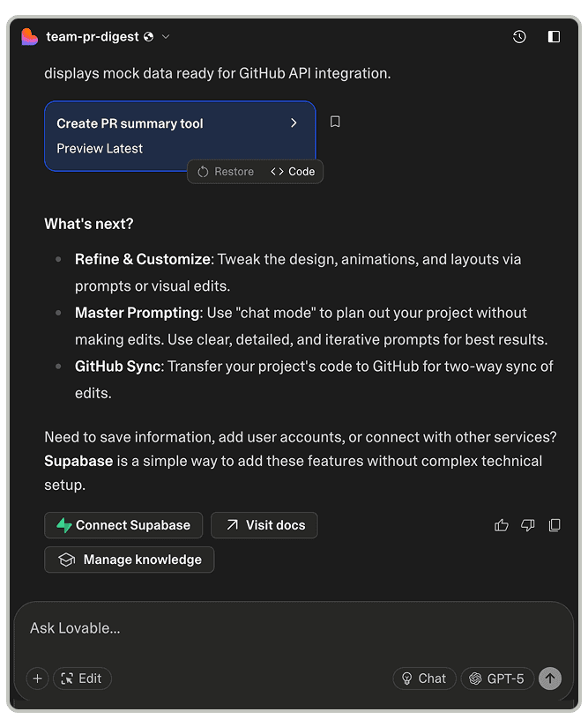Viewport: 588px width, 719px height.
Task: Toggle the side panel layout icon
Action: coord(554,37)
